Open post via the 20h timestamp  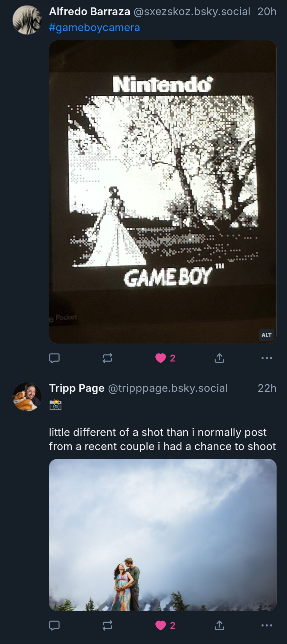pyautogui.click(x=267, y=12)
